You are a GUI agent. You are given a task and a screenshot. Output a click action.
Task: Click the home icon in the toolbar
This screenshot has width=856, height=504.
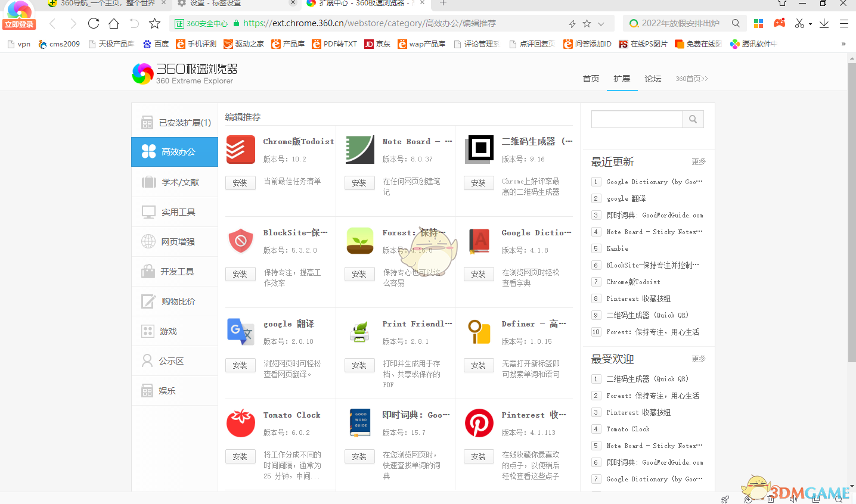pyautogui.click(x=113, y=23)
